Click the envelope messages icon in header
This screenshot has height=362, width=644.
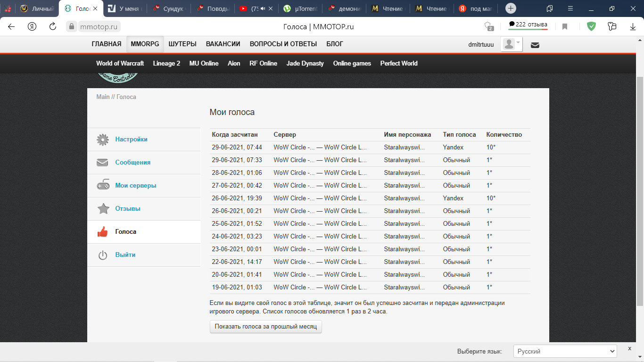535,45
